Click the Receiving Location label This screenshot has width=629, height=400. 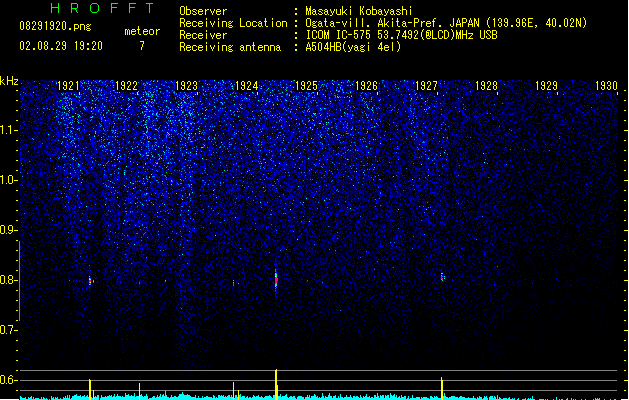point(233,23)
